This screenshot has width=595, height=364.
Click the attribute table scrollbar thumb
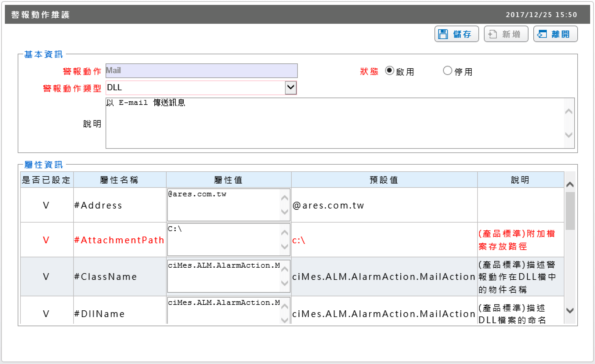(x=570, y=211)
